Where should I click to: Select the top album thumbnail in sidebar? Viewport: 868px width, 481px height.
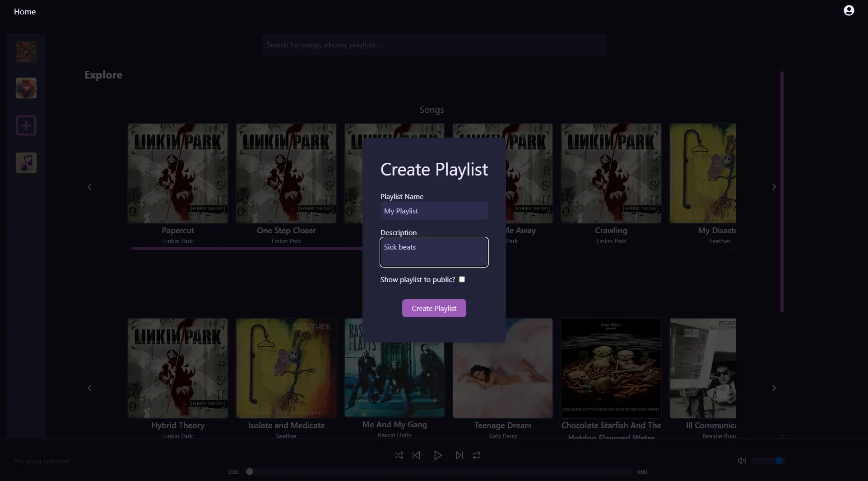tap(26, 51)
